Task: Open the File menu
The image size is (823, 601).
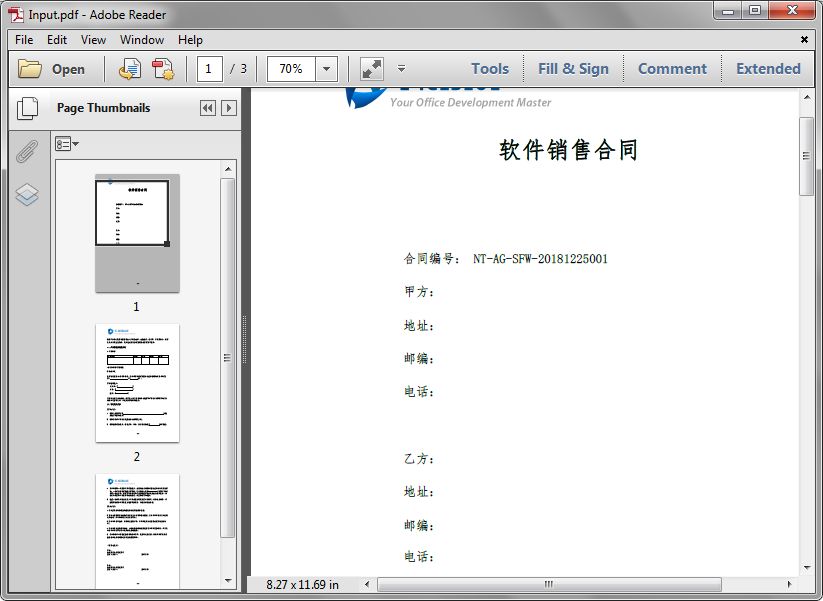Action: coord(23,40)
